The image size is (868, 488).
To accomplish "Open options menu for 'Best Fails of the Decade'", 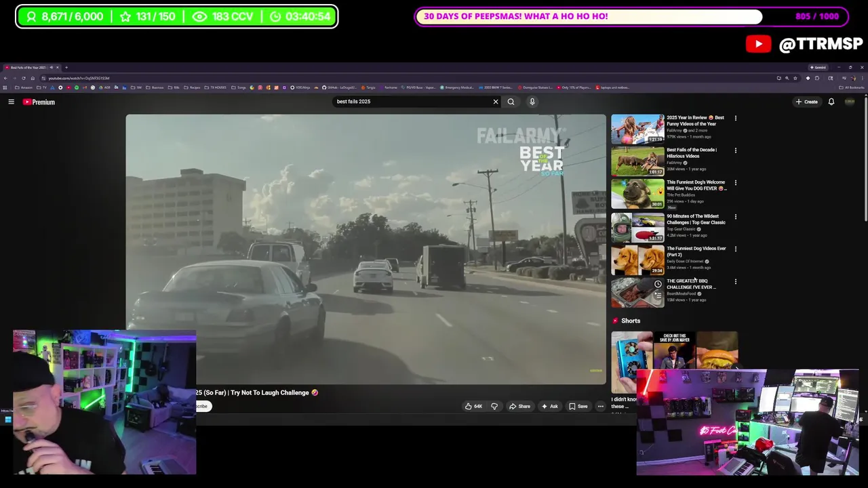I will (x=735, y=150).
